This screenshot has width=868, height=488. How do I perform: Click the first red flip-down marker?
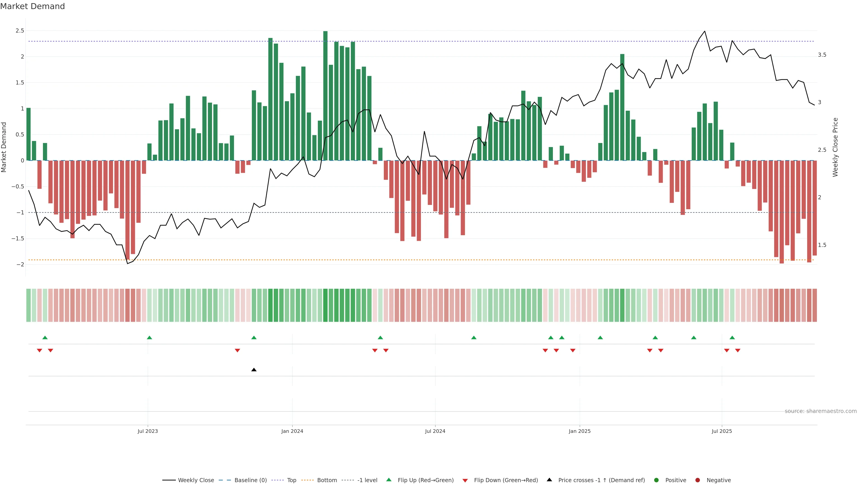(39, 351)
